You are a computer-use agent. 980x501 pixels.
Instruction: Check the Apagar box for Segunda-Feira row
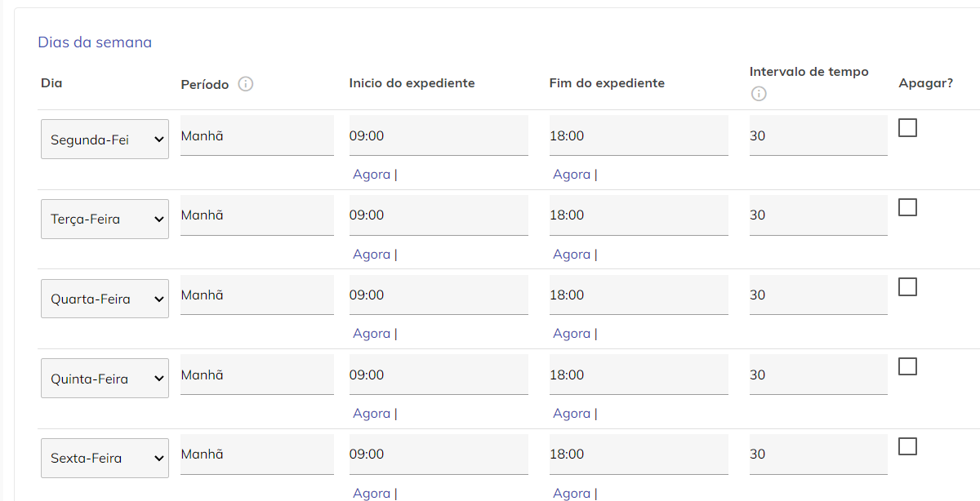907,128
